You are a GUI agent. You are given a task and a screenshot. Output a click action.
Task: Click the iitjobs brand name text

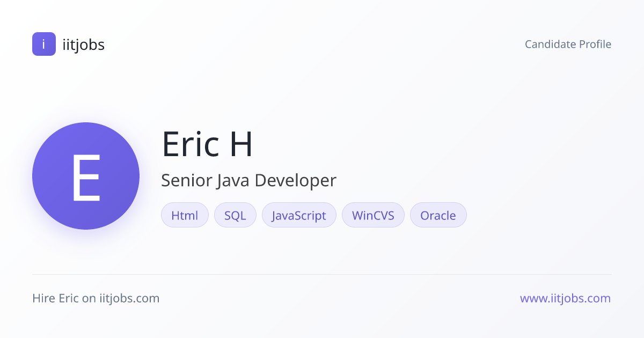(83, 45)
